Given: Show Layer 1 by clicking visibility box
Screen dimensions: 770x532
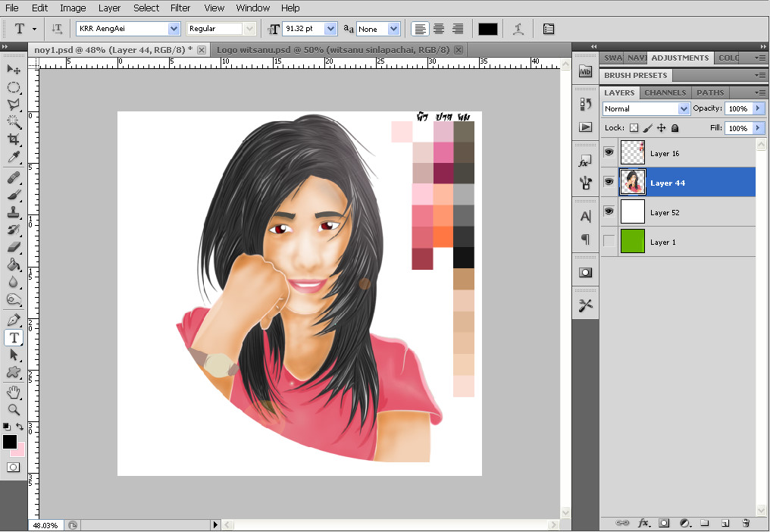Looking at the screenshot, I should (x=609, y=242).
